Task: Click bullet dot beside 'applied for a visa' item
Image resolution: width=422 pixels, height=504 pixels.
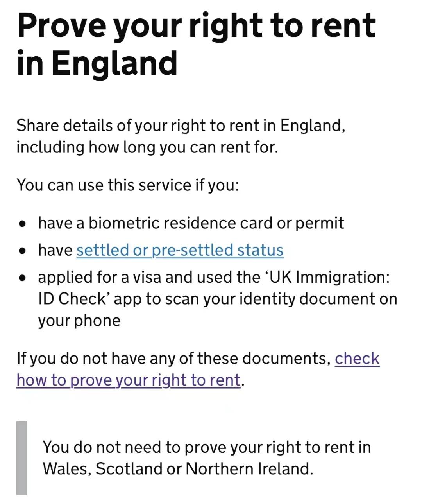Action: point(23,278)
